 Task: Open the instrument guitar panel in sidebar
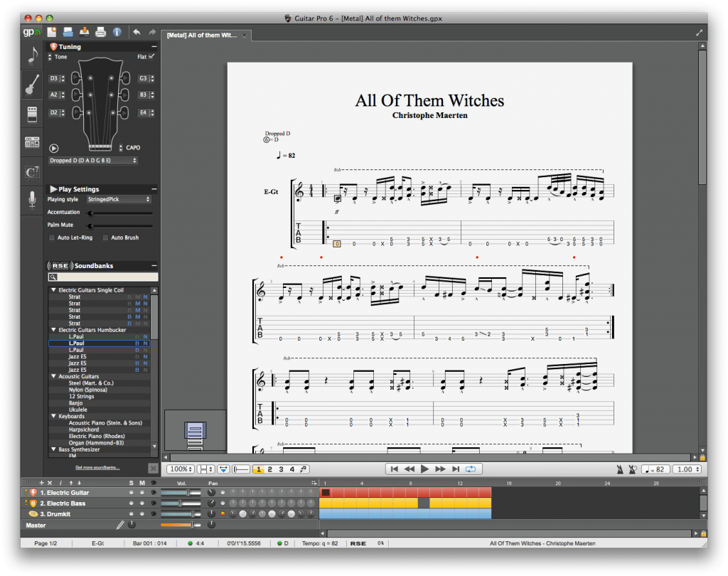click(x=32, y=86)
